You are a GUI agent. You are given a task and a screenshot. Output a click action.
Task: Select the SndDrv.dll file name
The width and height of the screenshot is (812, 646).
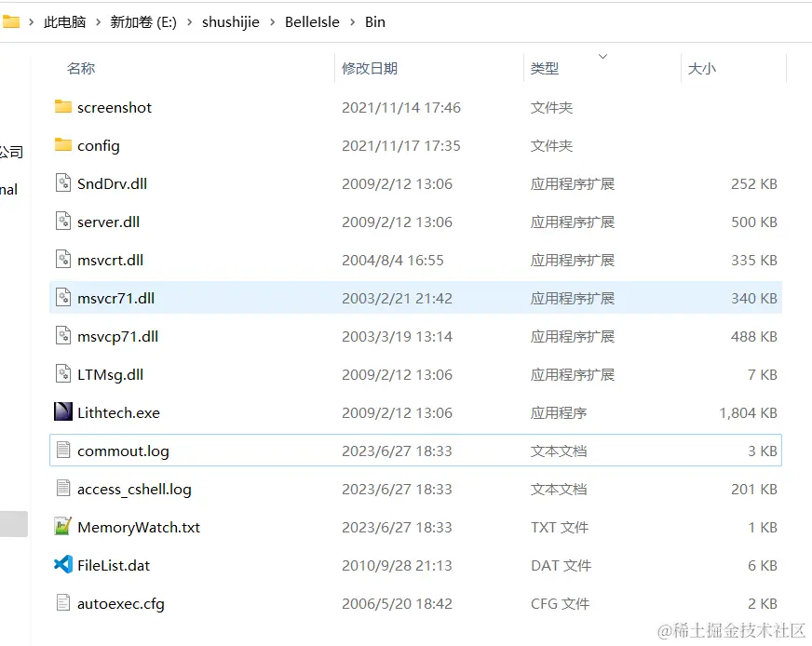(x=113, y=183)
